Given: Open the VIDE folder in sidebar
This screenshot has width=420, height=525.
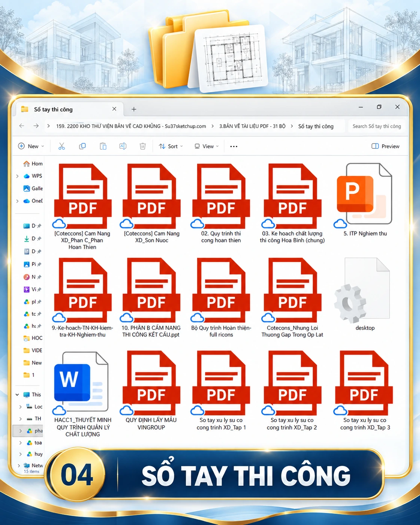Looking at the screenshot, I should click(33, 350).
